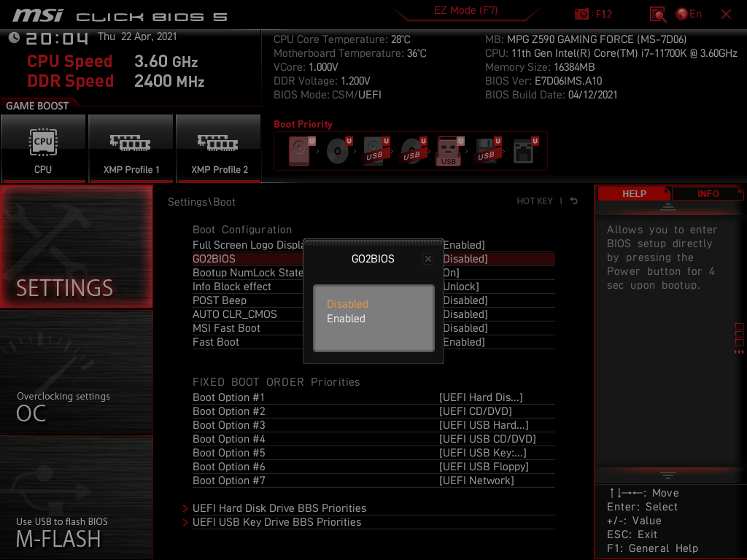The image size is (747, 560).
Task: Select the Boot Option #1 label
Action: coord(228,397)
